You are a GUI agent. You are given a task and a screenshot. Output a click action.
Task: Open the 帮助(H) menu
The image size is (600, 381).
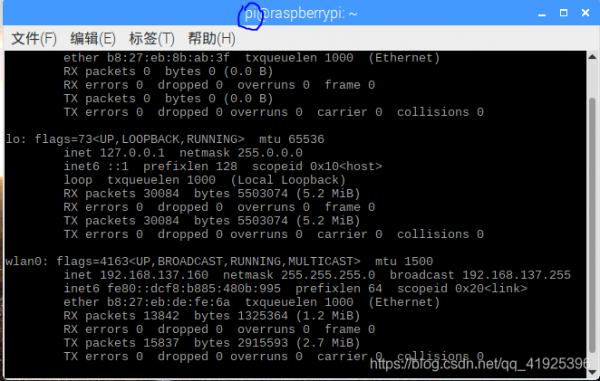pos(212,39)
